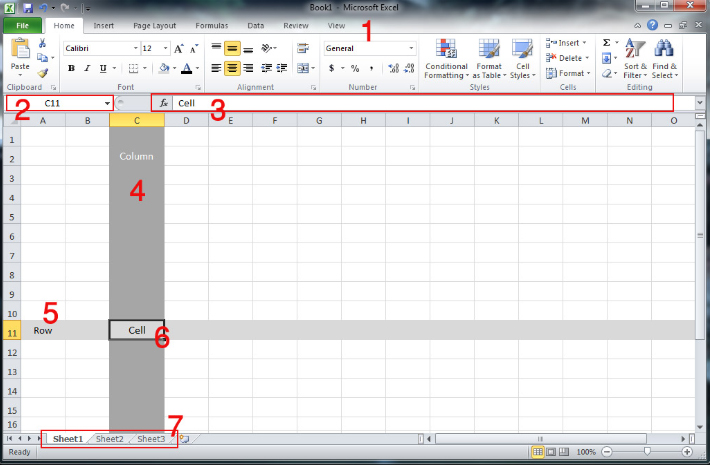710x465 pixels.
Task: Switch to Page Layout tab
Action: pos(154,26)
